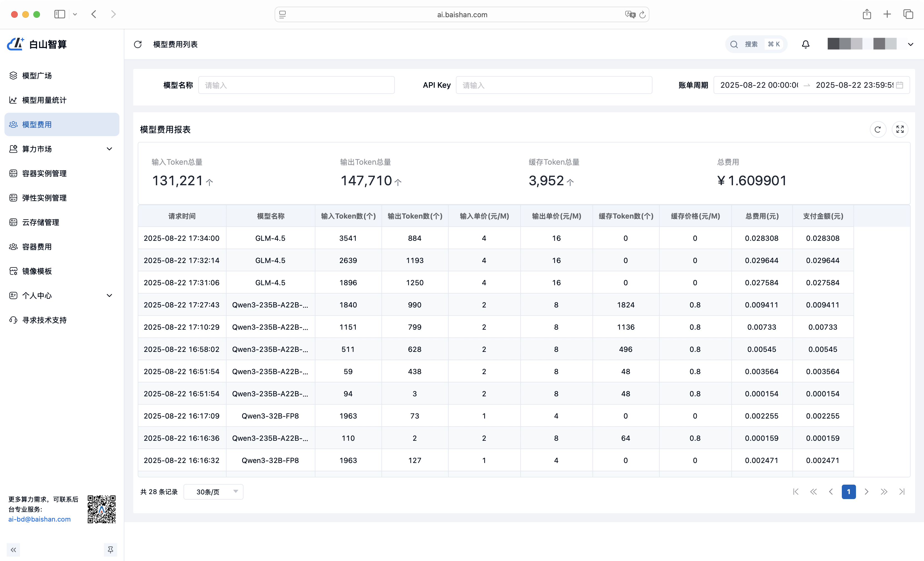Open the user account dropdown arrow

click(x=910, y=44)
